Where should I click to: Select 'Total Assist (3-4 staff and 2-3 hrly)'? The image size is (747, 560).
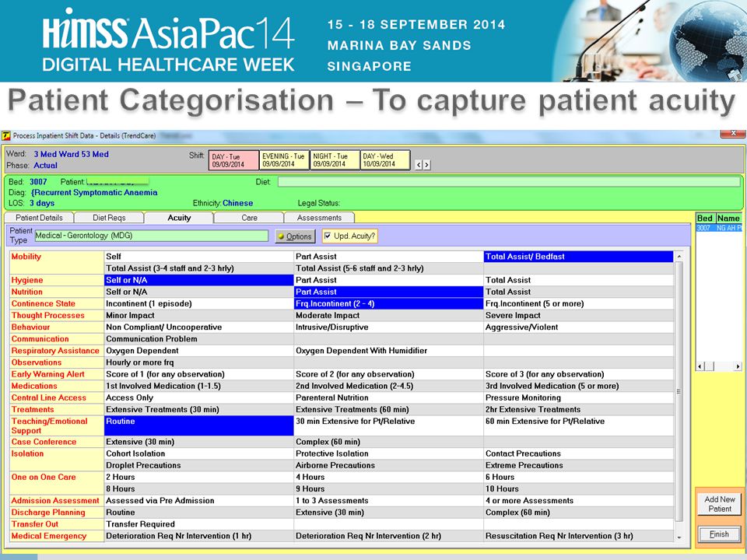[x=199, y=268]
